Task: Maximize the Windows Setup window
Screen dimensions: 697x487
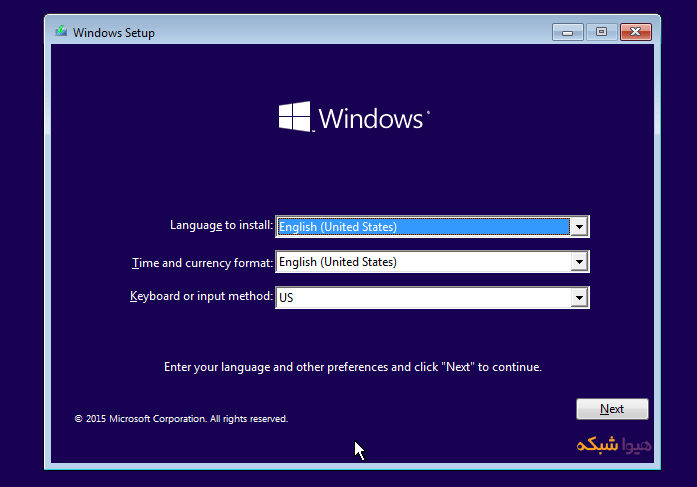Action: pos(601,32)
